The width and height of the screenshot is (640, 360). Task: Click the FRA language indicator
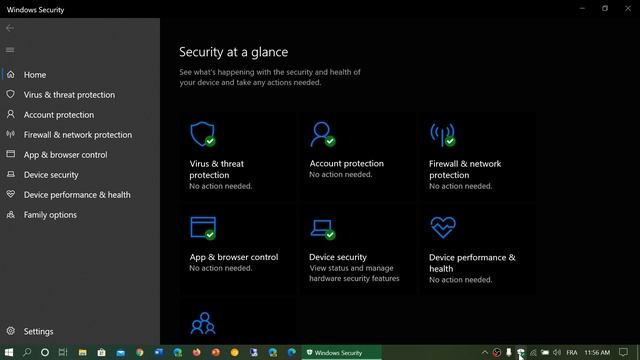pyautogui.click(x=572, y=352)
